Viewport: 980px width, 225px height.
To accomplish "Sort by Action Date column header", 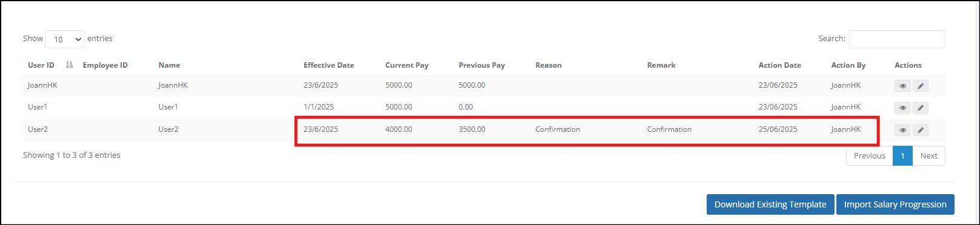I will point(780,65).
